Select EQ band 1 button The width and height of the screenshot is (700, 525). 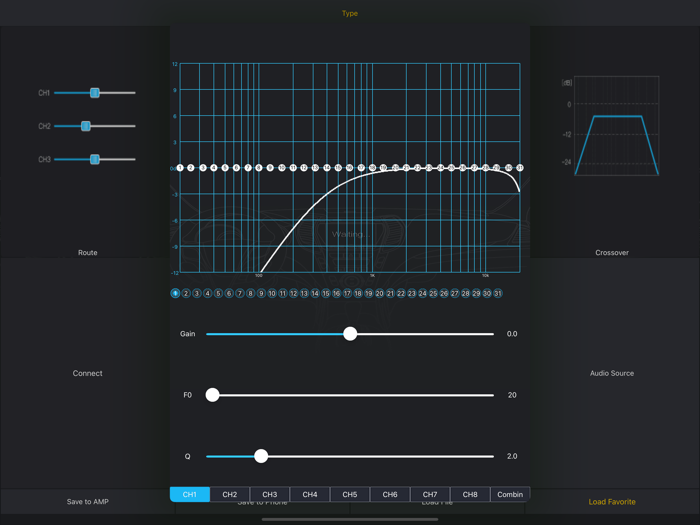click(175, 293)
